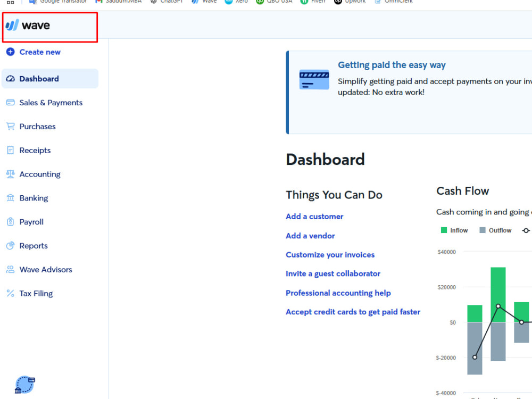Open Professional accounting help link
The width and height of the screenshot is (532, 399).
pyautogui.click(x=338, y=293)
